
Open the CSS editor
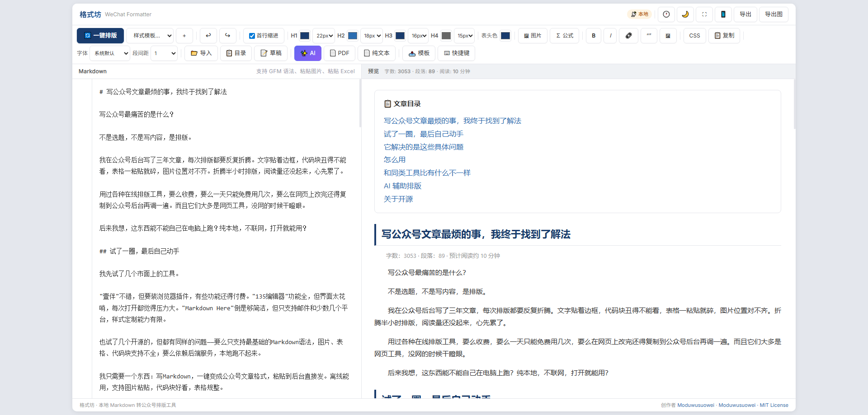pos(694,36)
